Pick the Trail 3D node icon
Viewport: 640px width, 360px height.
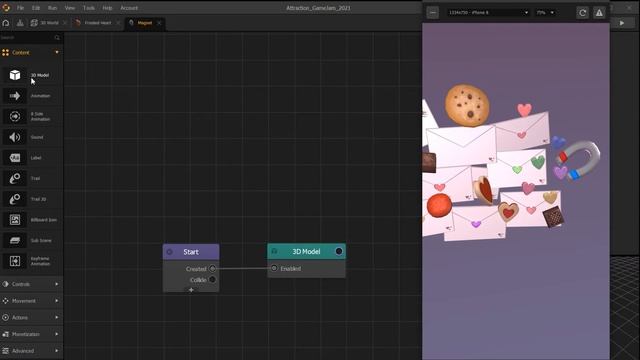[x=15, y=199]
